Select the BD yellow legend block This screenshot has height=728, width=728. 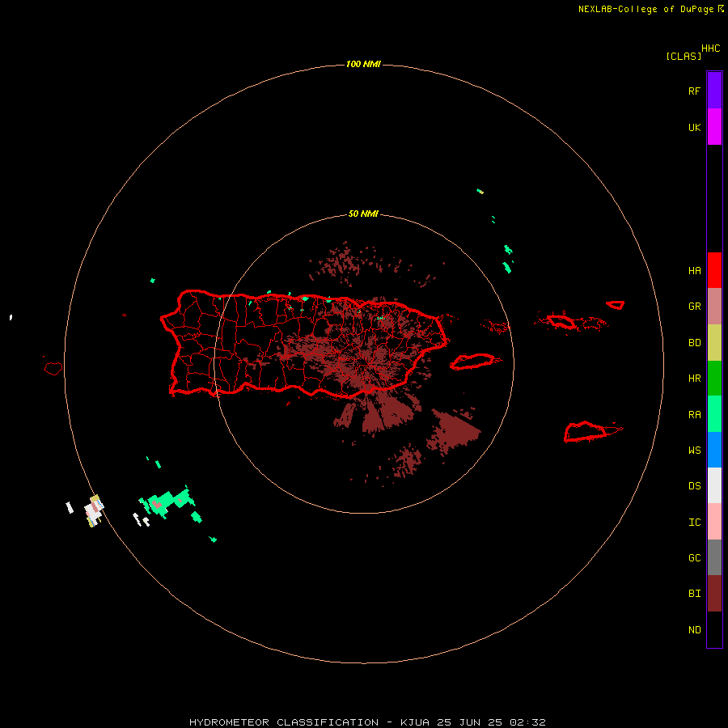714,343
